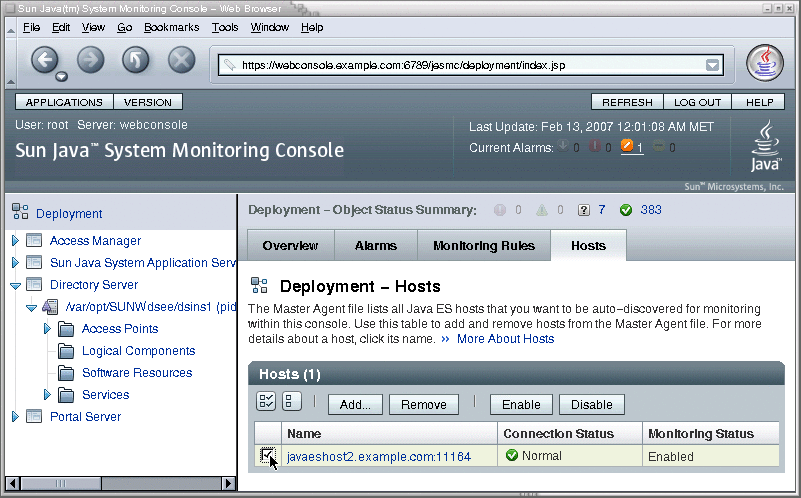Click the minor alarm icon in Current Alarms

659,146
